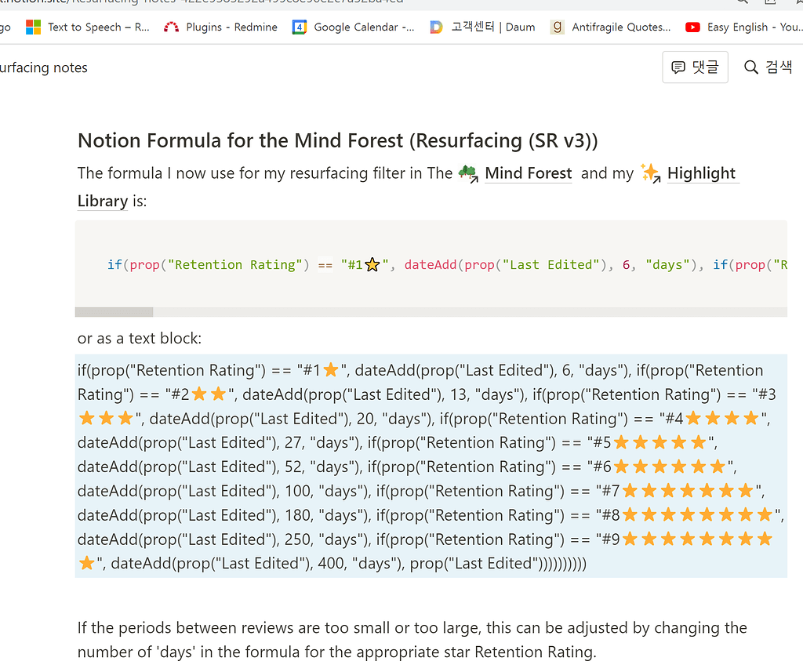The width and height of the screenshot is (803, 672).
Task: Click the 'or as a text block:' line
Action: point(140,339)
